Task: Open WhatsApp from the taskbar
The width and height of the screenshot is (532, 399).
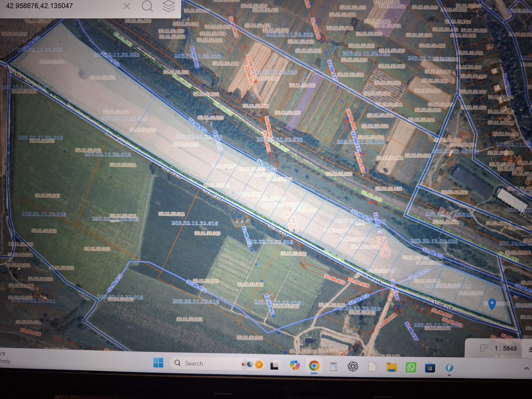Action: [411, 368]
